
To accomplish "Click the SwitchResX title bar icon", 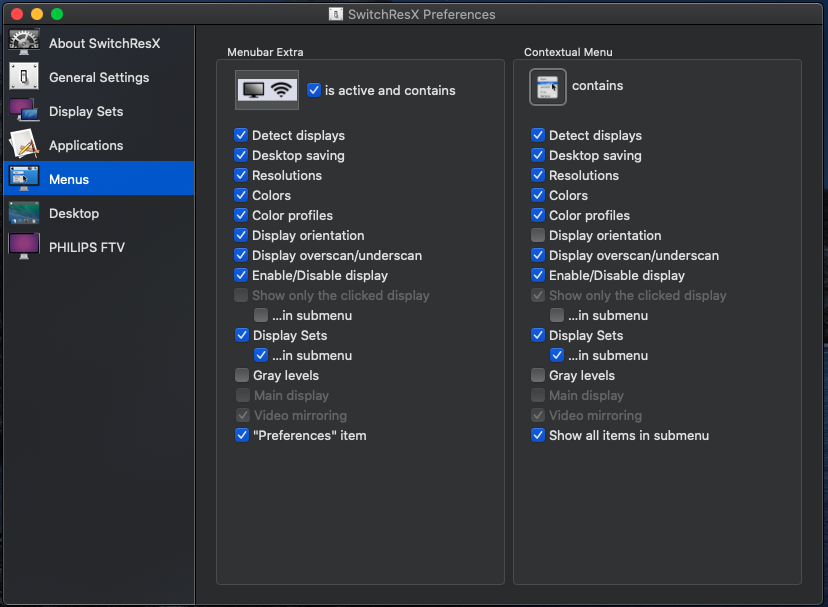I will coord(336,14).
